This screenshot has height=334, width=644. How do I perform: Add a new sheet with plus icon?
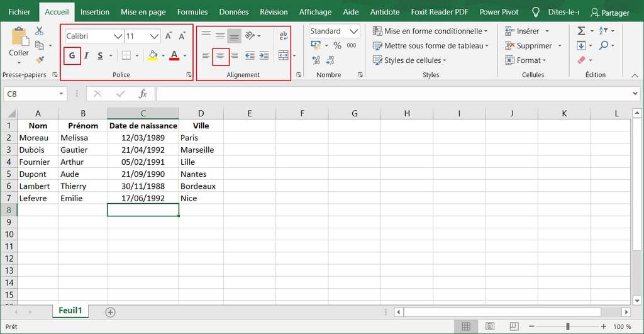pos(111,312)
